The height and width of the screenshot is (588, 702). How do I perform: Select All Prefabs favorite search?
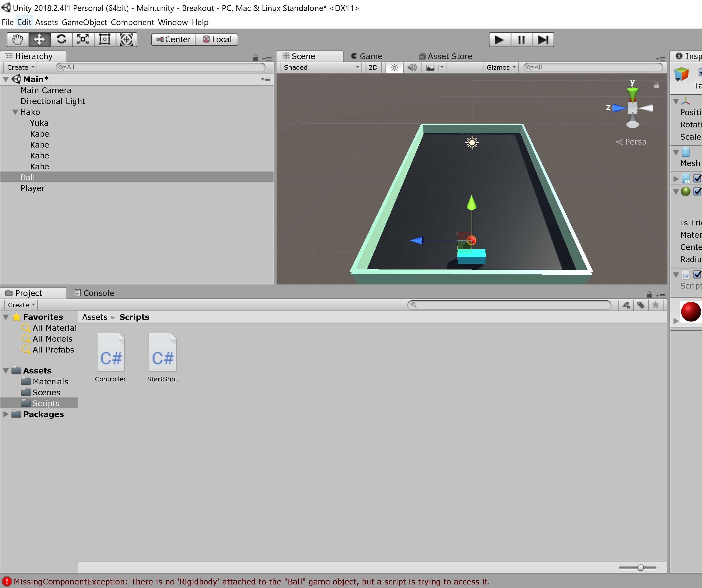tap(47, 350)
